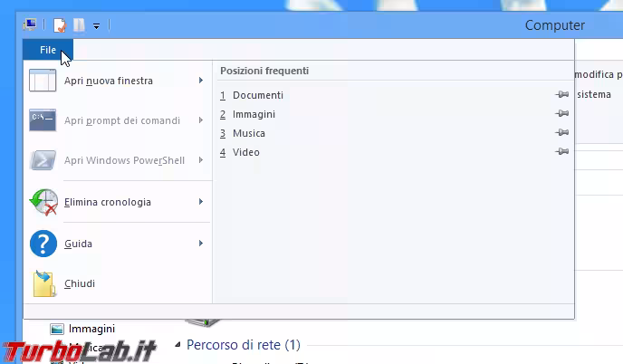Open Customize Quick Access Toolbar dropdown
623x364 pixels.
pos(96,26)
